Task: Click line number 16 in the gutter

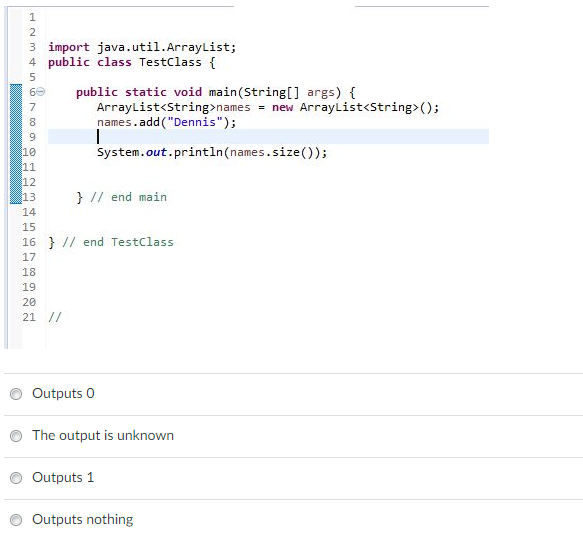Action: click(x=29, y=242)
